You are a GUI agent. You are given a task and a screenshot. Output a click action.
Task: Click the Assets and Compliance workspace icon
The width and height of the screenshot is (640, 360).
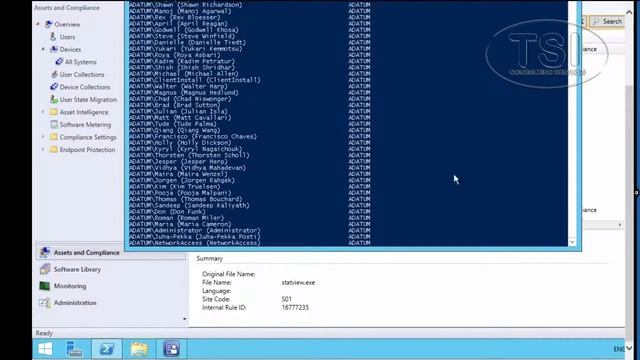click(x=44, y=252)
